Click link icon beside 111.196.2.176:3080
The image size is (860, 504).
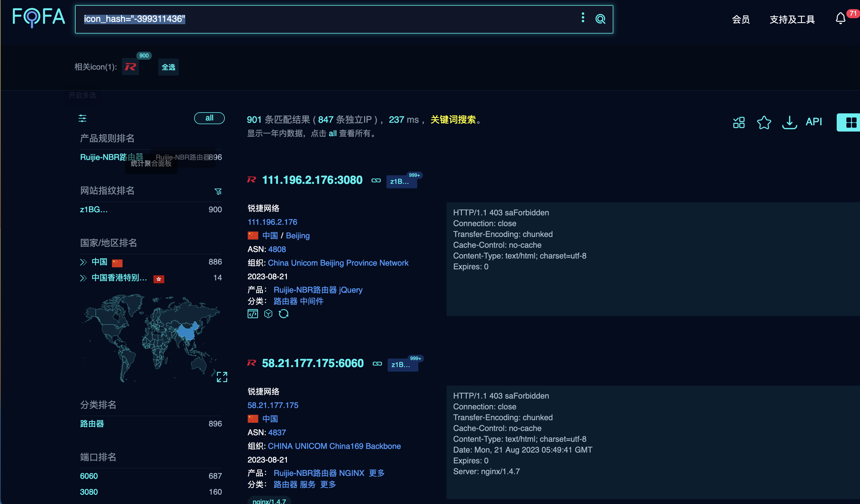(x=376, y=180)
